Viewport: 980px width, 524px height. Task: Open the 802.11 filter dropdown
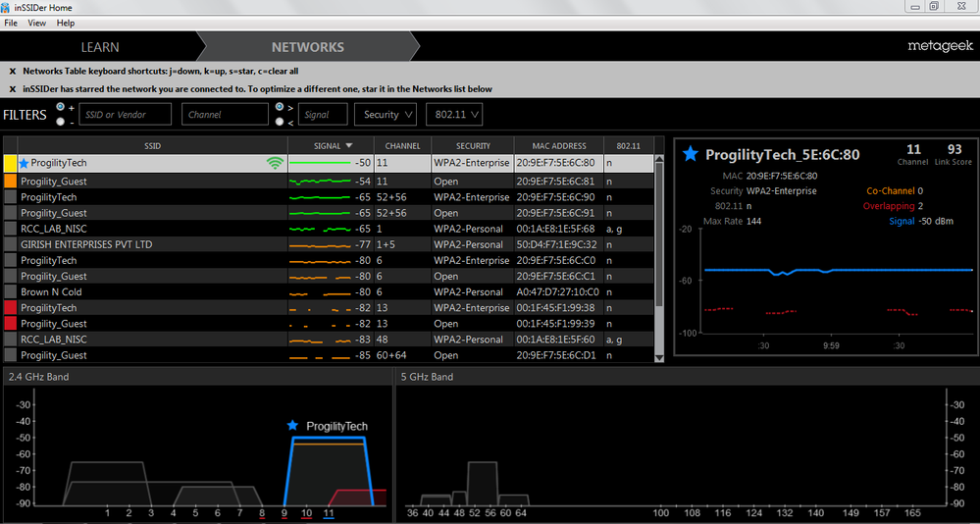pos(453,115)
